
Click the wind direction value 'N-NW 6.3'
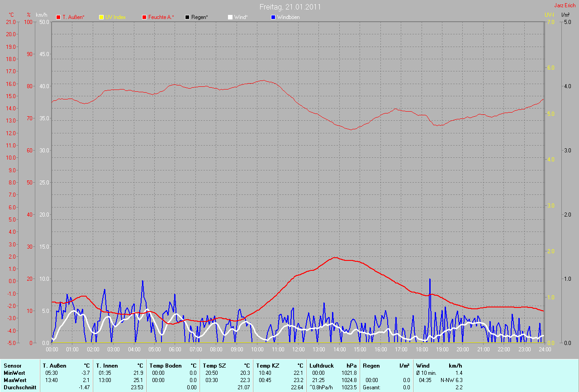[451, 380]
